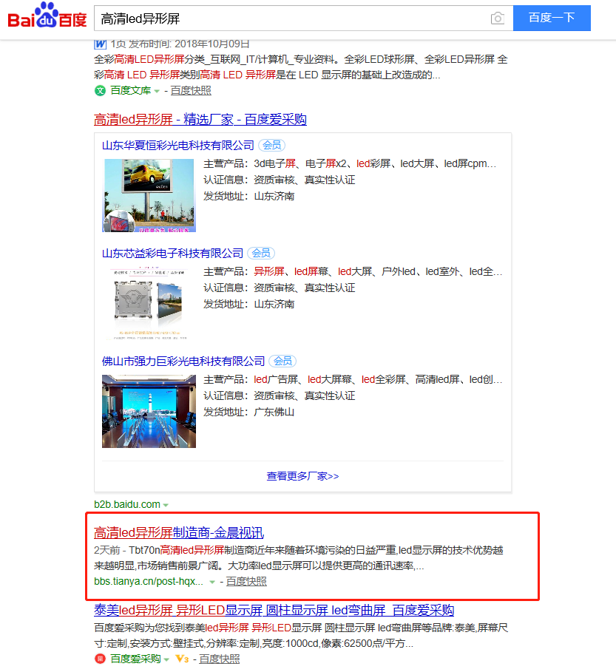The width and height of the screenshot is (616, 672).
Task: Open the conference room LED screen thumbnail
Action: (x=149, y=412)
